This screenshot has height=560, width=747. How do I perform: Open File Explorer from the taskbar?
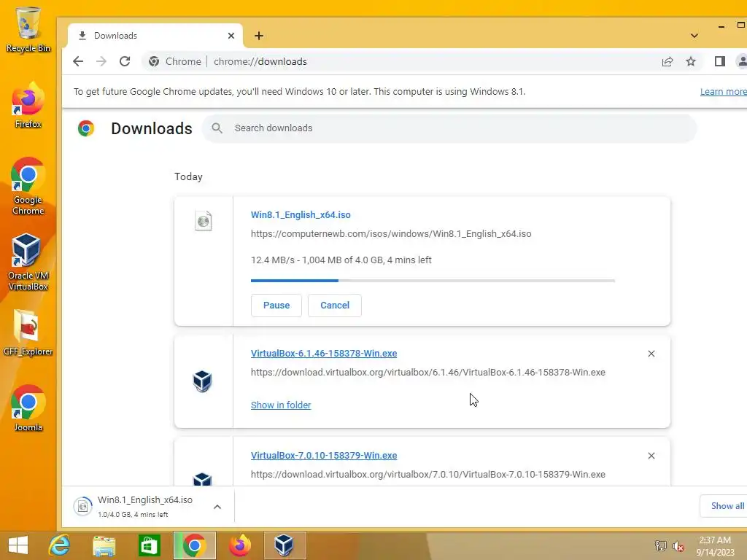click(104, 545)
